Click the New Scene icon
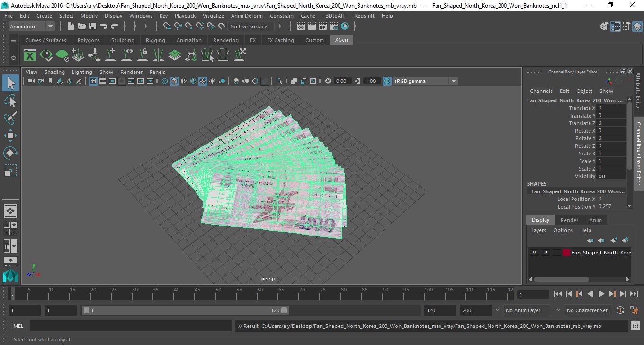Screen dimensions: 644x345 [x=71, y=27]
